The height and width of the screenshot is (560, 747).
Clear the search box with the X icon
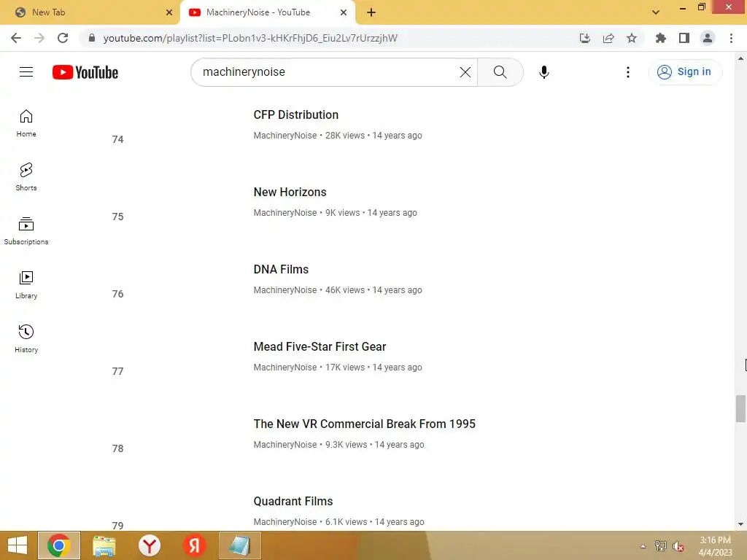pos(465,72)
